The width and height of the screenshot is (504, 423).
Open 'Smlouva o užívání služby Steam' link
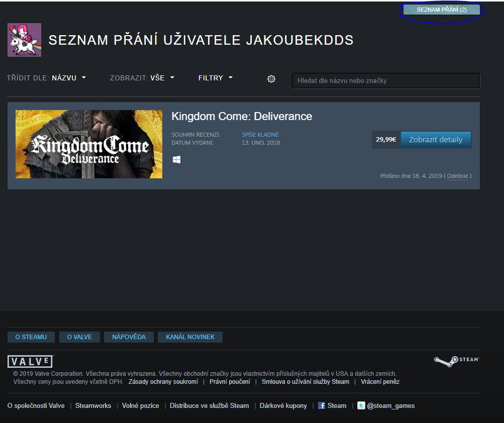point(306,381)
